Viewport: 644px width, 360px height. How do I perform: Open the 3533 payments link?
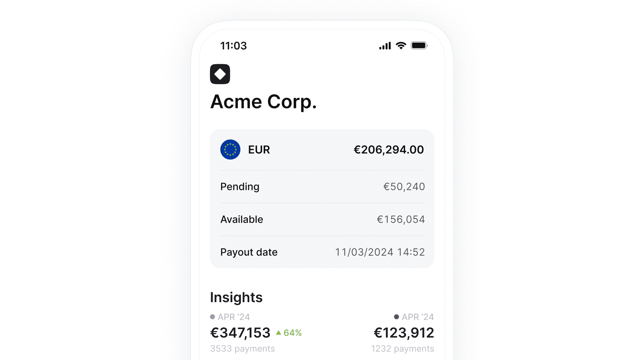click(x=242, y=349)
